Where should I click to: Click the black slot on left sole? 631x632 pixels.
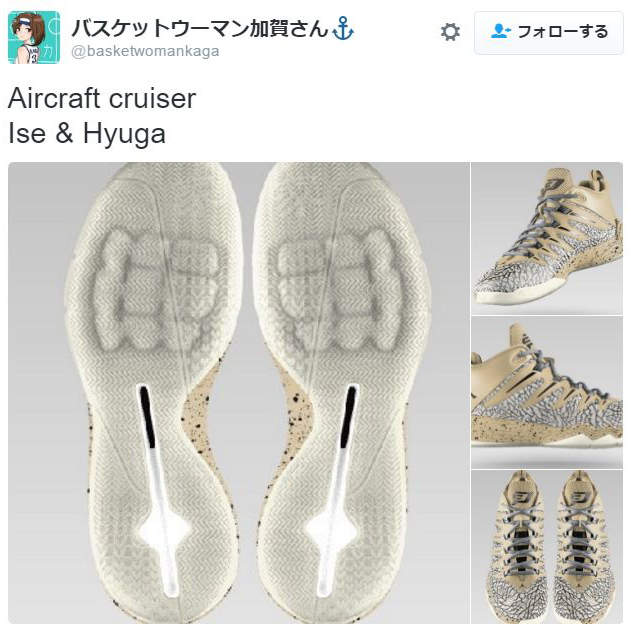coord(147,416)
